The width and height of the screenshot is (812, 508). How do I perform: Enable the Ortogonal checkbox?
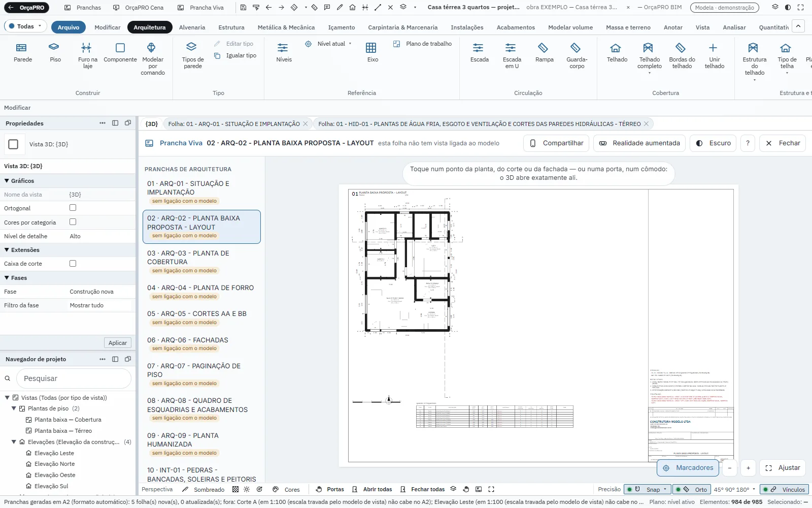(x=73, y=208)
